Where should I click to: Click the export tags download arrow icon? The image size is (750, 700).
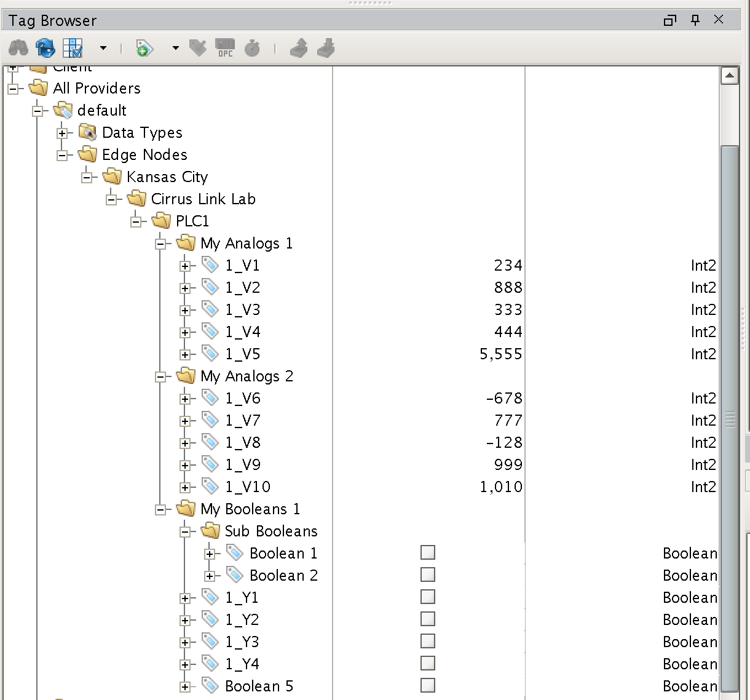pos(326,47)
